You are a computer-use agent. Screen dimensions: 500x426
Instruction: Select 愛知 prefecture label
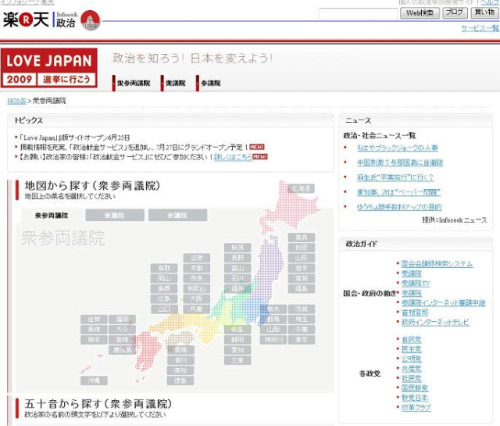pyautogui.click(x=237, y=350)
